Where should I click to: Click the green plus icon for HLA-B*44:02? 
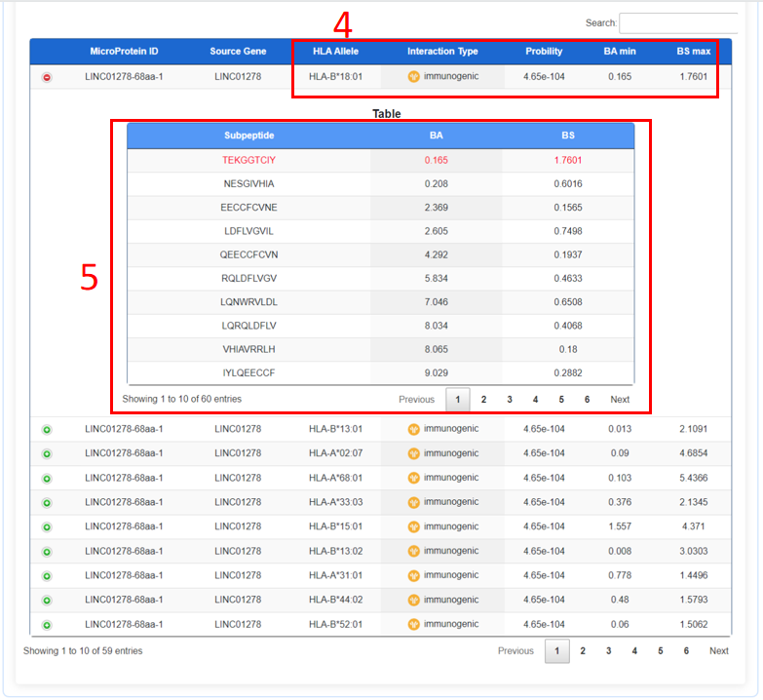pyautogui.click(x=47, y=601)
